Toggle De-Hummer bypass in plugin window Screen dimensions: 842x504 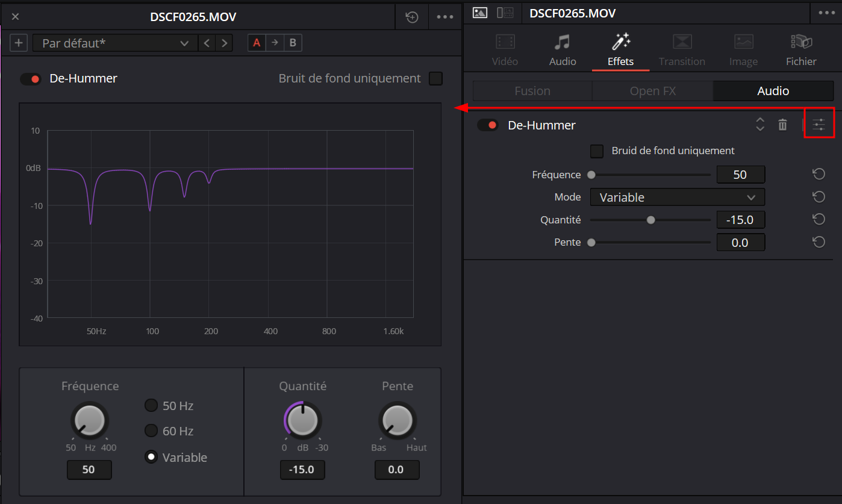31,79
